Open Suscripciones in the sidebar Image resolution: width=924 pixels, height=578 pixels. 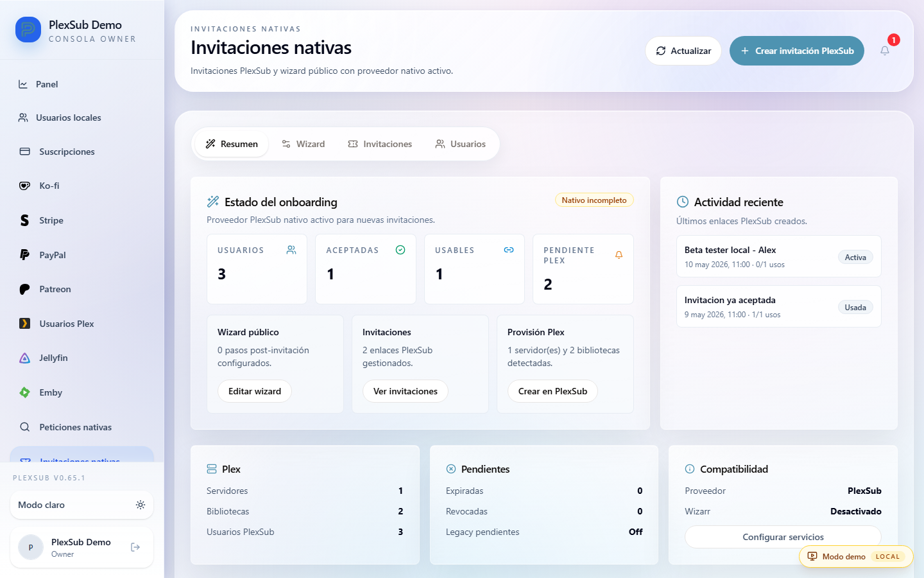tap(81, 152)
